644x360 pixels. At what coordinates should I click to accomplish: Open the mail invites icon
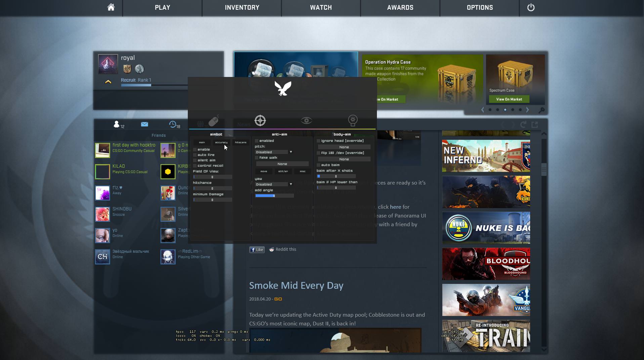click(x=144, y=124)
